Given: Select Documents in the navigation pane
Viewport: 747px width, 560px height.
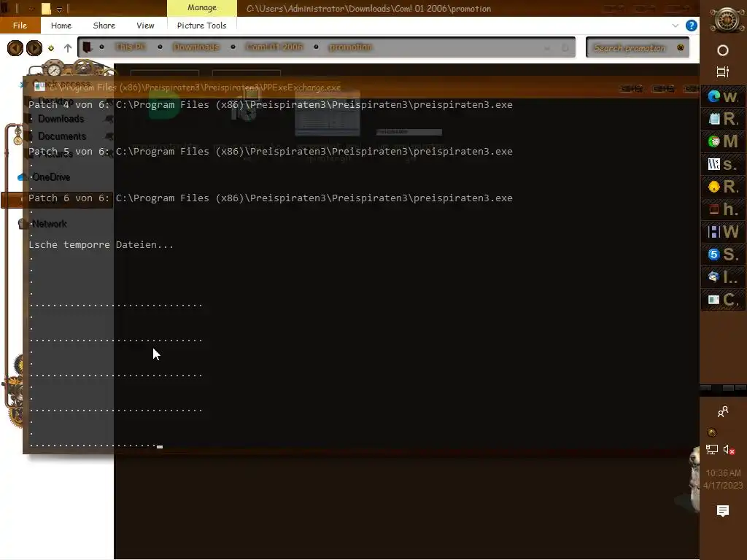Looking at the screenshot, I should (62, 136).
